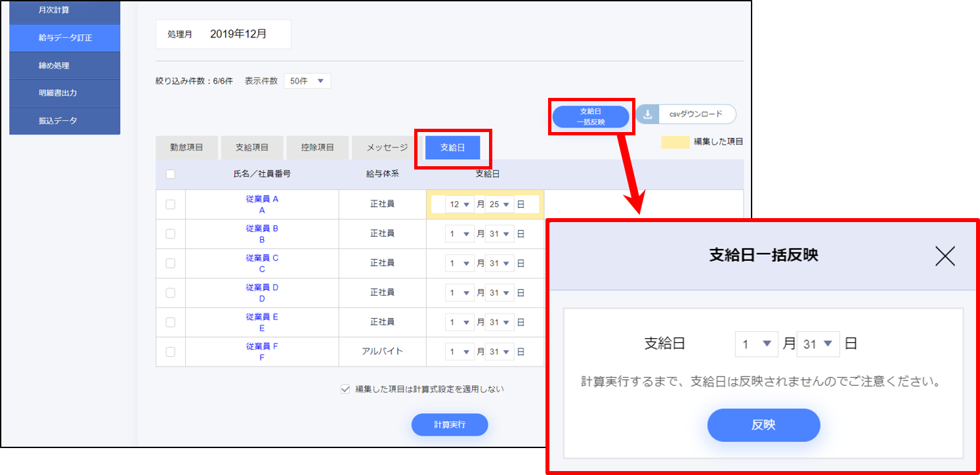The width and height of the screenshot is (980, 475).
Task: Check the box for 従業員 A
Action: click(171, 204)
